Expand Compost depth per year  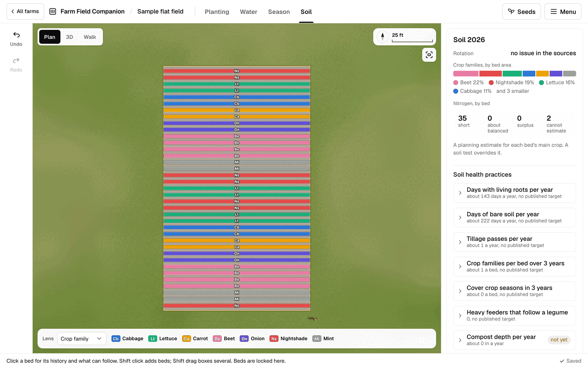[514, 340]
